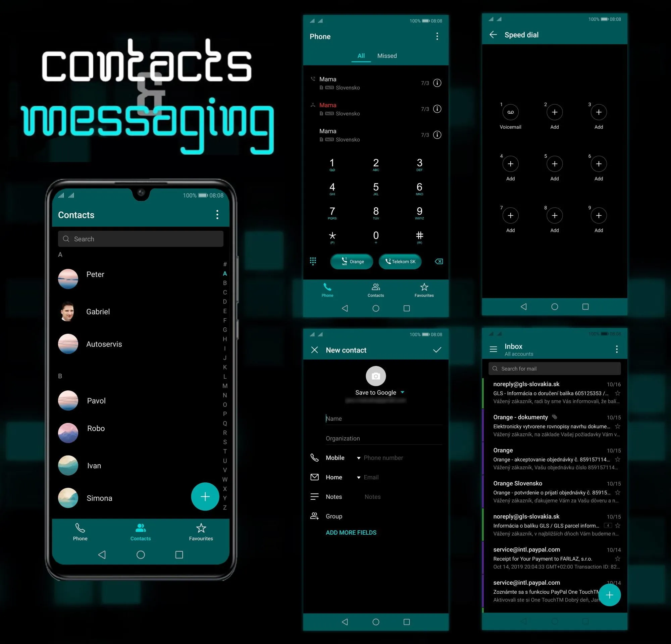Tap the Search contacts input field
Image resolution: width=671 pixels, height=644 pixels.
tap(140, 238)
